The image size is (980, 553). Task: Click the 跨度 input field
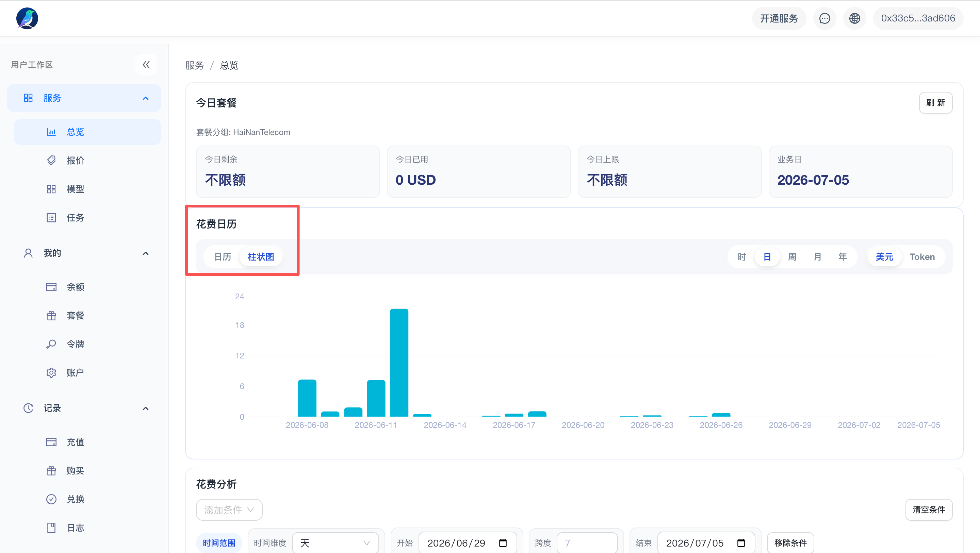(587, 543)
